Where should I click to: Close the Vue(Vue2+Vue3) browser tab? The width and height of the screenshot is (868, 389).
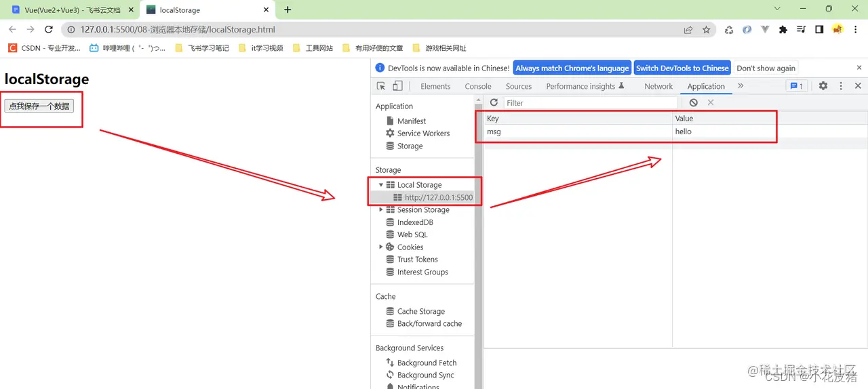[x=132, y=10]
